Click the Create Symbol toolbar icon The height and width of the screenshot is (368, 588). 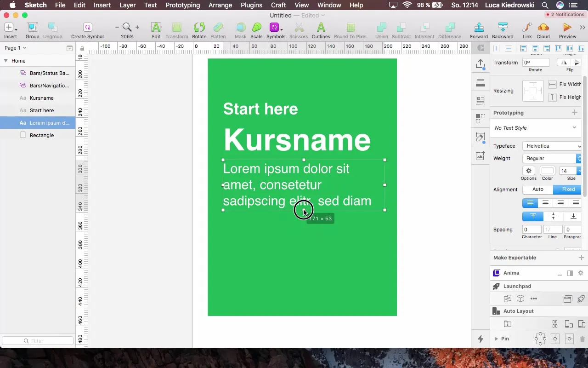click(87, 28)
